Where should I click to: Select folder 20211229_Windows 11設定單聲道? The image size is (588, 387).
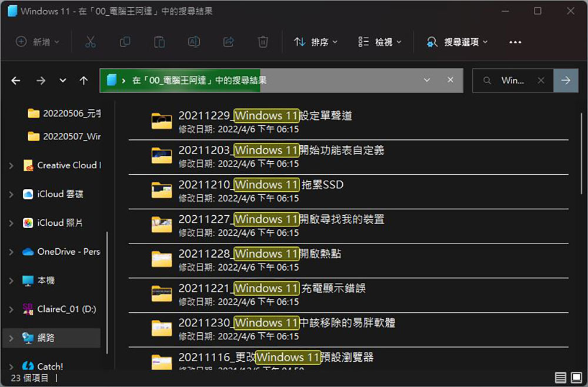(348, 122)
